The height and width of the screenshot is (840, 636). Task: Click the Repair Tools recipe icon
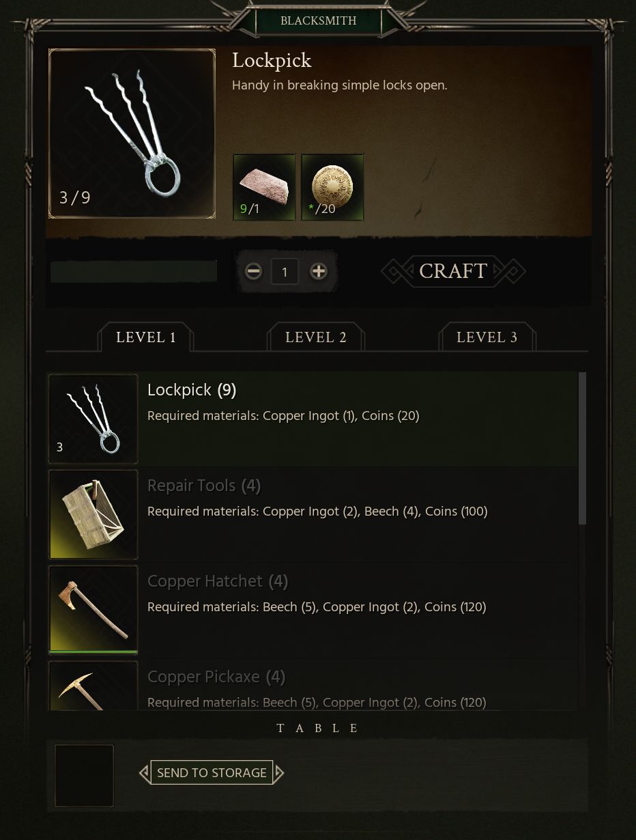pyautogui.click(x=93, y=514)
